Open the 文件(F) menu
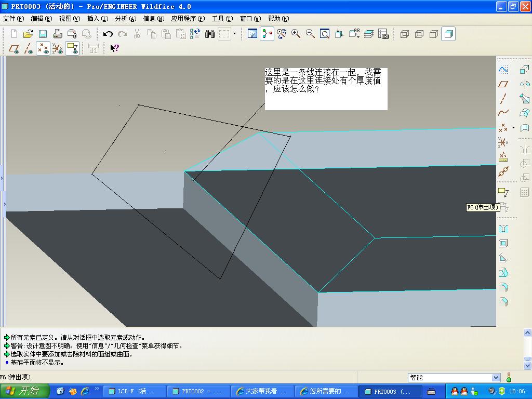Screen dimensions: 532x399 13,19
